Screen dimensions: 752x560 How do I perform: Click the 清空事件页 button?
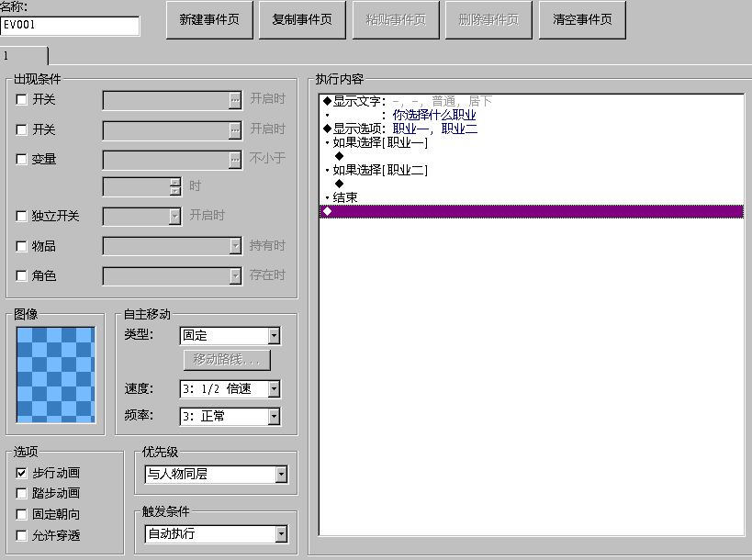tap(582, 19)
